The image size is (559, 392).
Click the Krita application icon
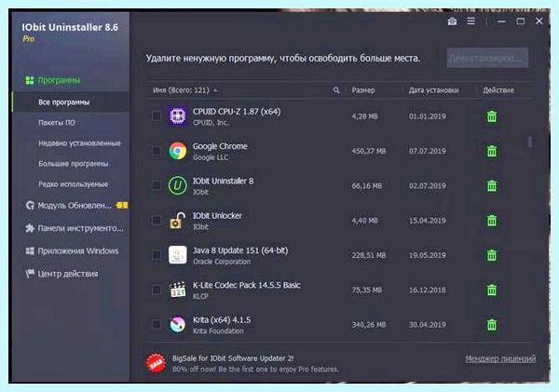pos(178,324)
